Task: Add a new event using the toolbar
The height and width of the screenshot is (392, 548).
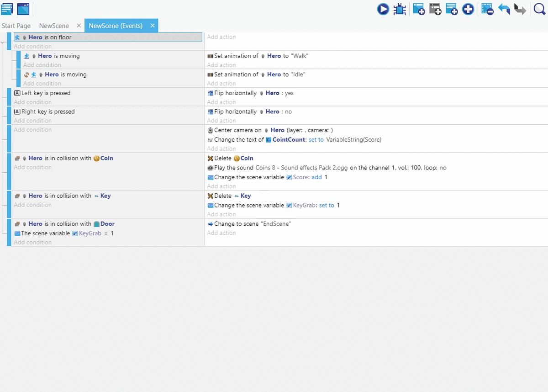Action: (418, 9)
